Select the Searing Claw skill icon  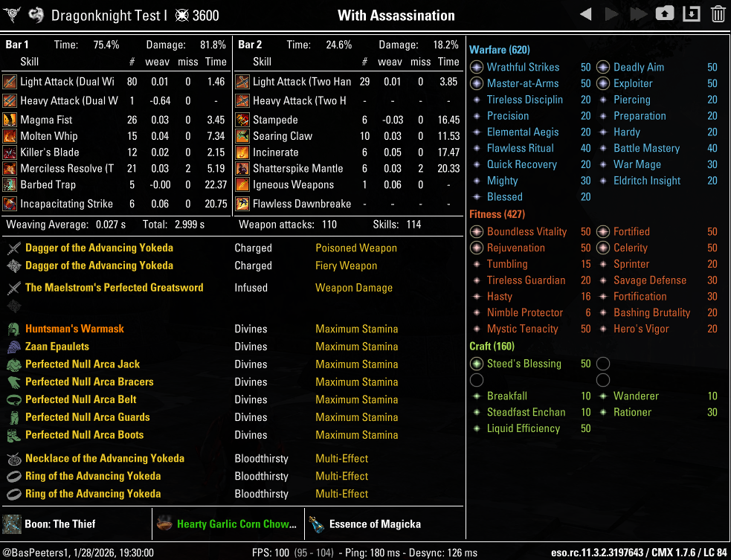(242, 136)
